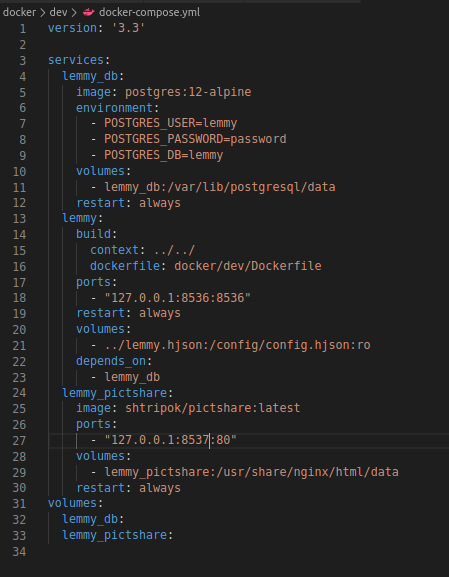Click line number 13 for the lemmy service
This screenshot has height=577, width=449.
click(19, 219)
